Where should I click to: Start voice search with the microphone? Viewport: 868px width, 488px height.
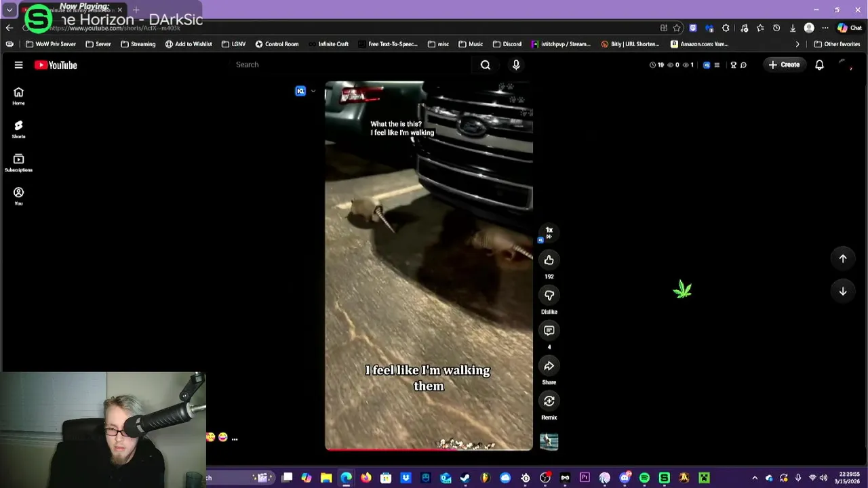point(516,64)
